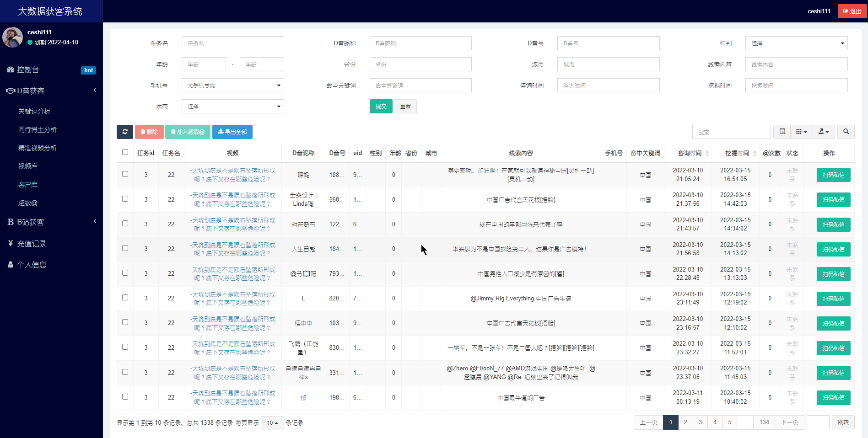Image resolution: width=868 pixels, height=438 pixels.
Task: Open the 手机号 无手机号码 dropdown
Action: point(233,85)
